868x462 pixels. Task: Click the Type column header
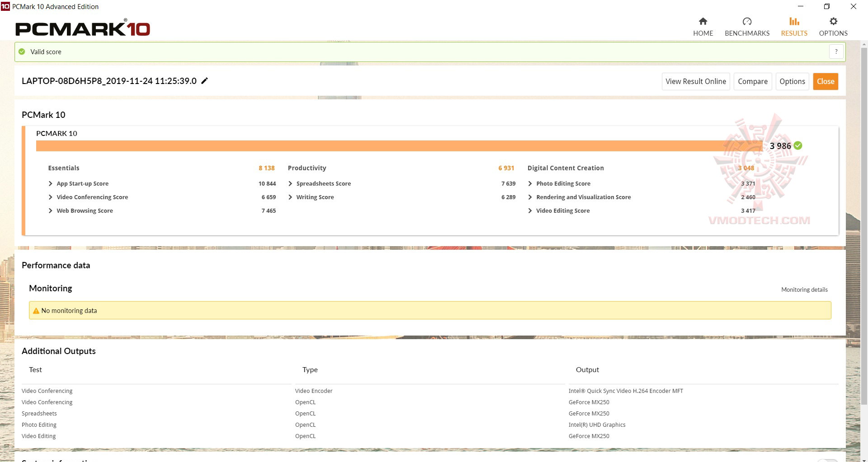[310, 369]
